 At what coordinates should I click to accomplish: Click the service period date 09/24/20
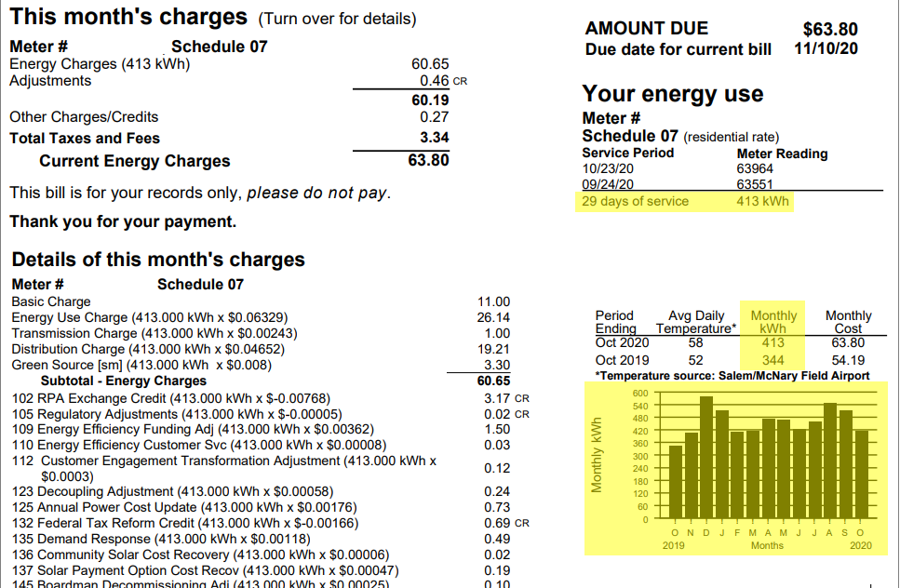pos(608,184)
